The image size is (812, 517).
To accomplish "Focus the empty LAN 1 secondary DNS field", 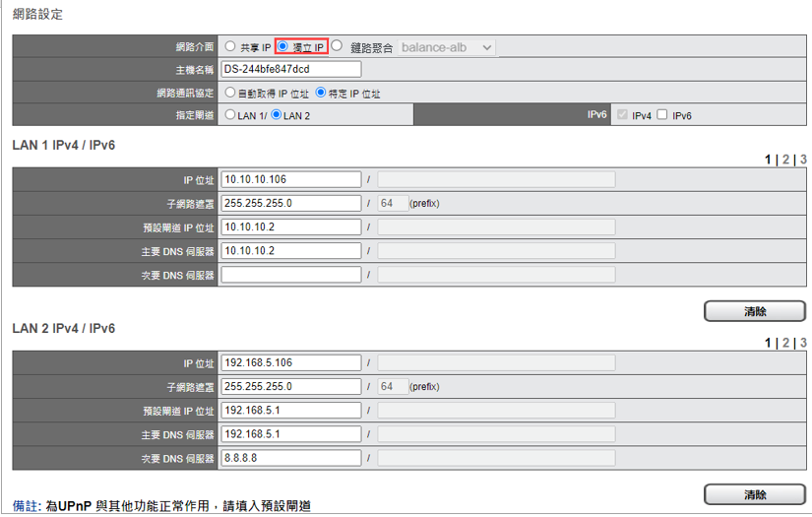I will 291,275.
